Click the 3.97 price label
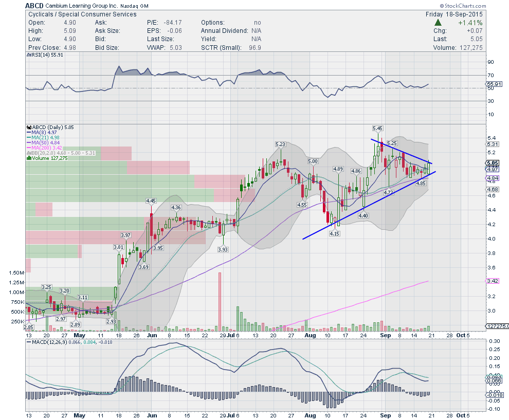 click(x=125, y=235)
